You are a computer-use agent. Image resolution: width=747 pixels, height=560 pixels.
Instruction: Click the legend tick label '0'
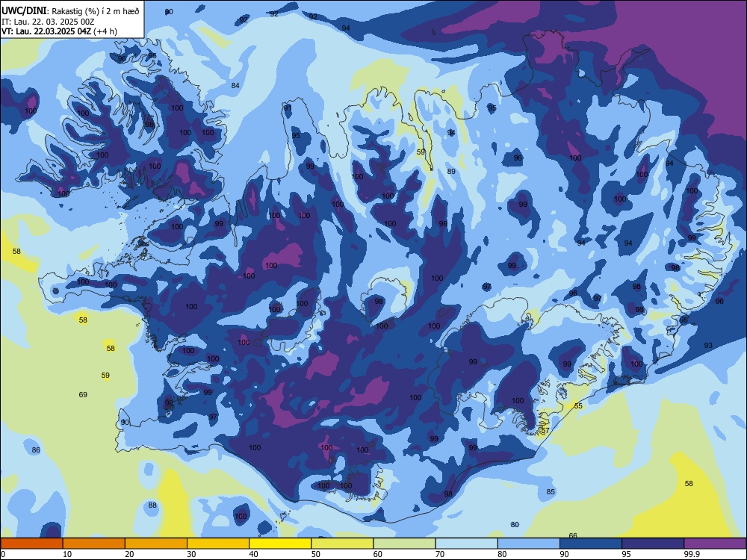(3, 554)
